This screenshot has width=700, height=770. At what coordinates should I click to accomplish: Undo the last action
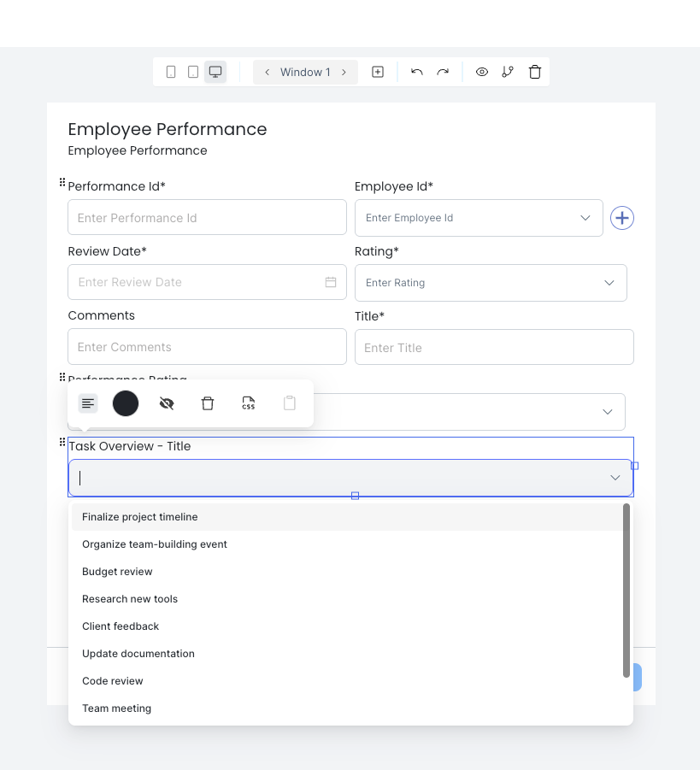417,72
